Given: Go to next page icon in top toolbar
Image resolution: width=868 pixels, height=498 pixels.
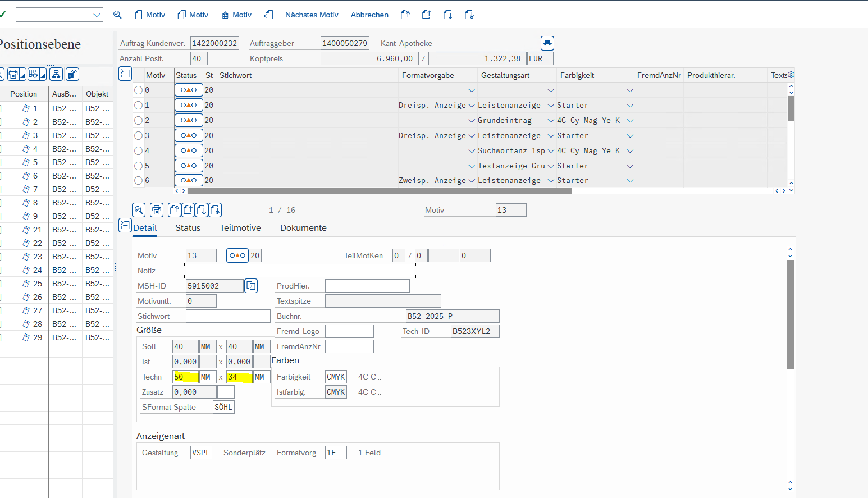Looking at the screenshot, I should click(x=448, y=15).
